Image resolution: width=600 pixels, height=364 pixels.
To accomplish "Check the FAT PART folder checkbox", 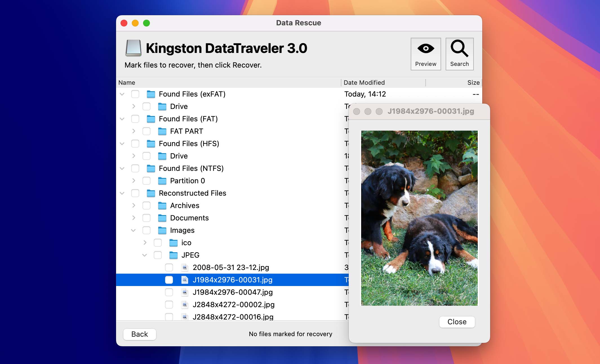I will click(146, 131).
